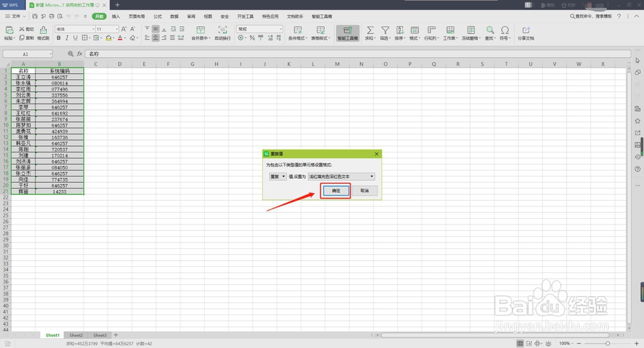Click the 冻结窗格 freeze panes icon
The width and height of the screenshot is (644, 348).
471,30
